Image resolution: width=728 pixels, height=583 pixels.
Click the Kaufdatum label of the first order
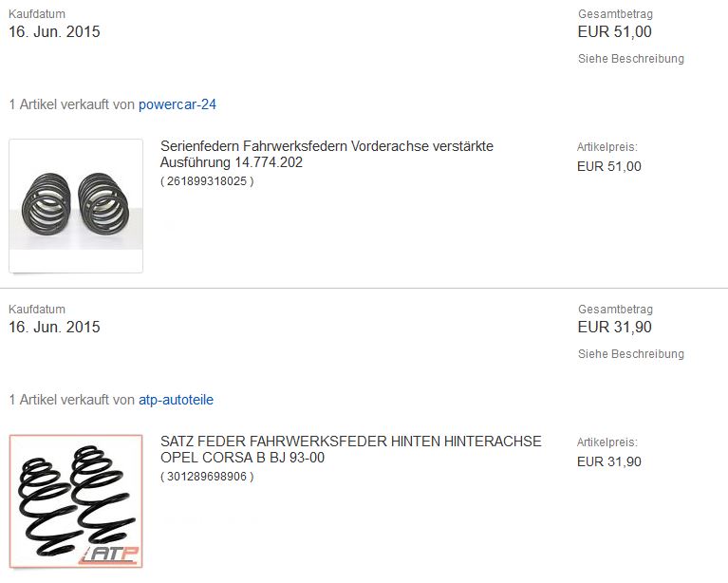click(37, 14)
